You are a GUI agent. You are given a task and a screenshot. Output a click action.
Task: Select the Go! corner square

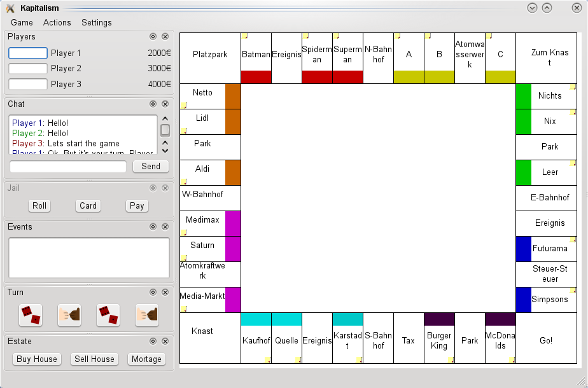[547, 338]
